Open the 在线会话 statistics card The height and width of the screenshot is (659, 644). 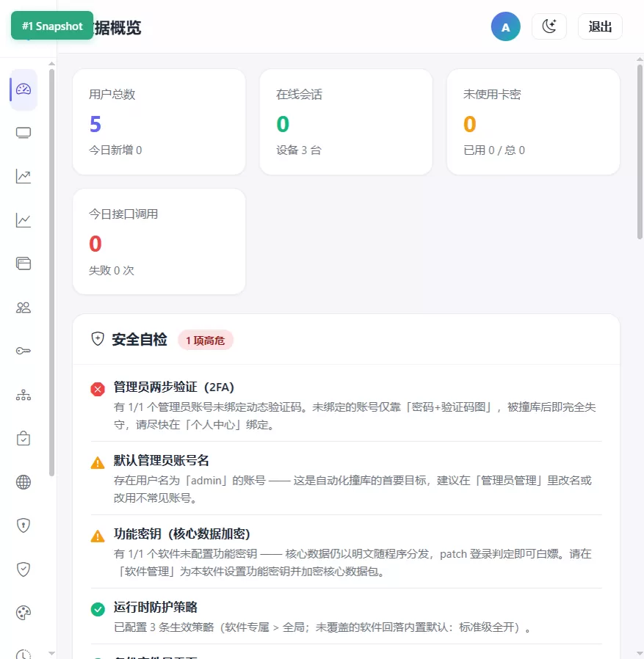(x=346, y=122)
